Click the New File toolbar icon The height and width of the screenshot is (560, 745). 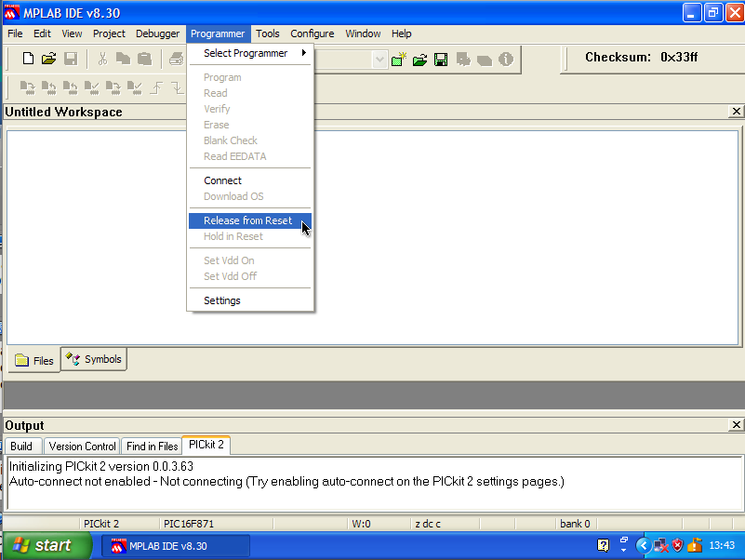tap(28, 59)
